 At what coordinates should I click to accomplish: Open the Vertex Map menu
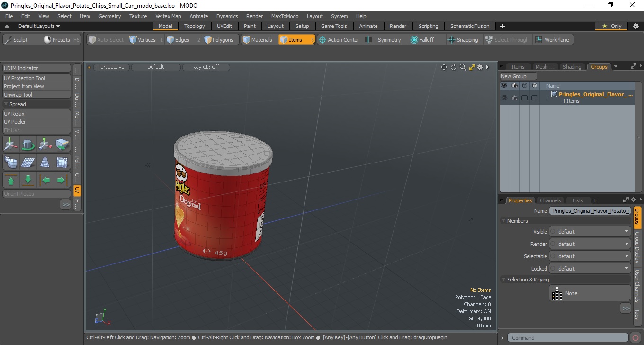[x=168, y=16]
